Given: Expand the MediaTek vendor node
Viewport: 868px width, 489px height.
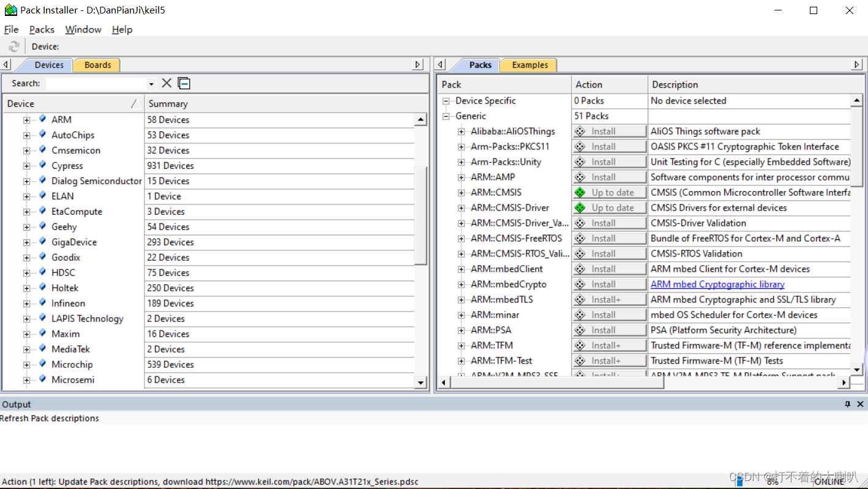Looking at the screenshot, I should (x=26, y=349).
